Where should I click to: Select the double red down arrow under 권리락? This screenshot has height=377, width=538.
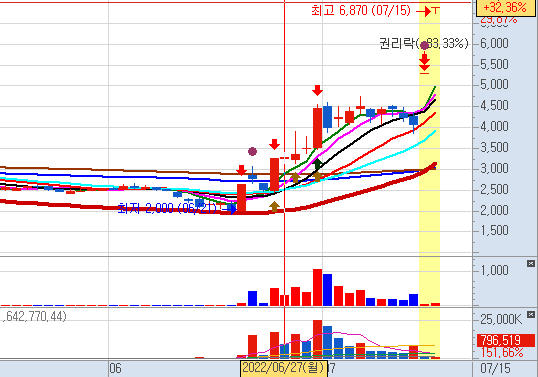424,63
